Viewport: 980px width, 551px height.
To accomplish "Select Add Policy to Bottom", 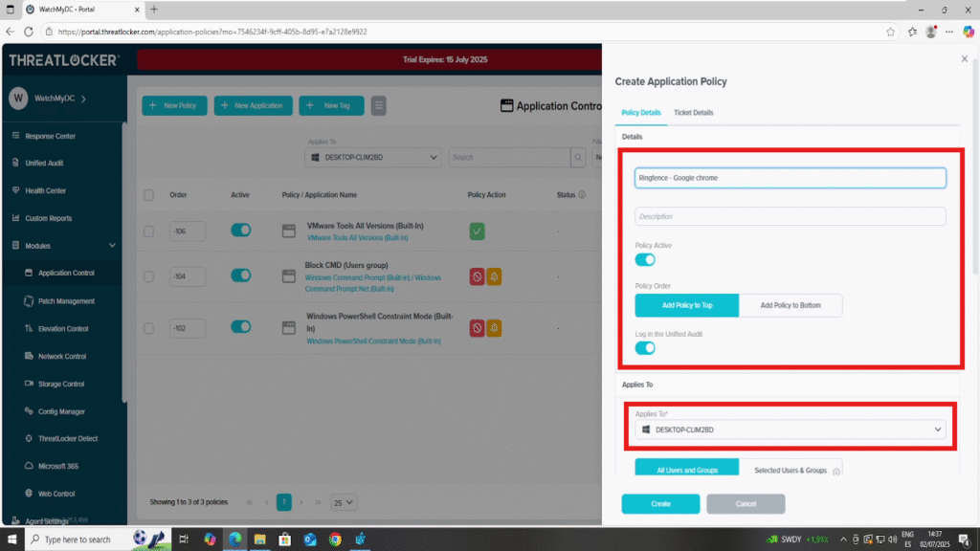I will tap(790, 305).
